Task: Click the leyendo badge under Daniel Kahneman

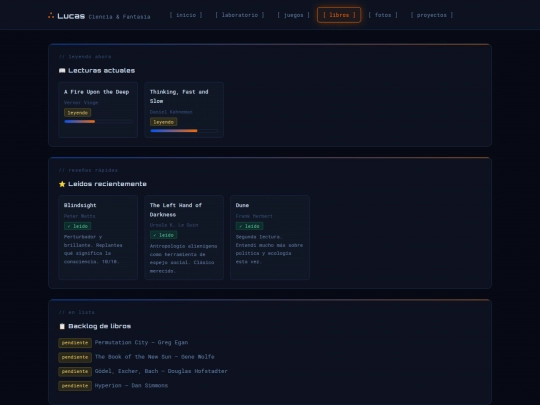Action: tap(164, 122)
